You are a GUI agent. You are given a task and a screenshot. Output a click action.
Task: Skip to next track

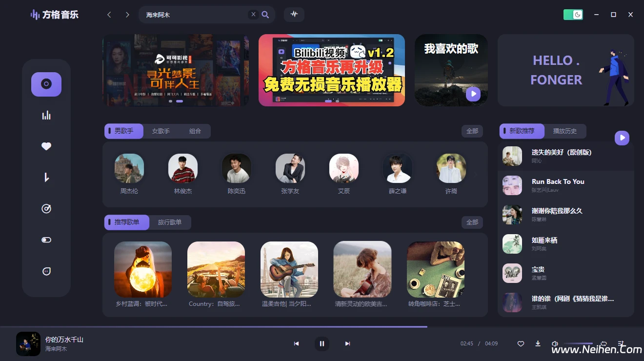click(347, 343)
